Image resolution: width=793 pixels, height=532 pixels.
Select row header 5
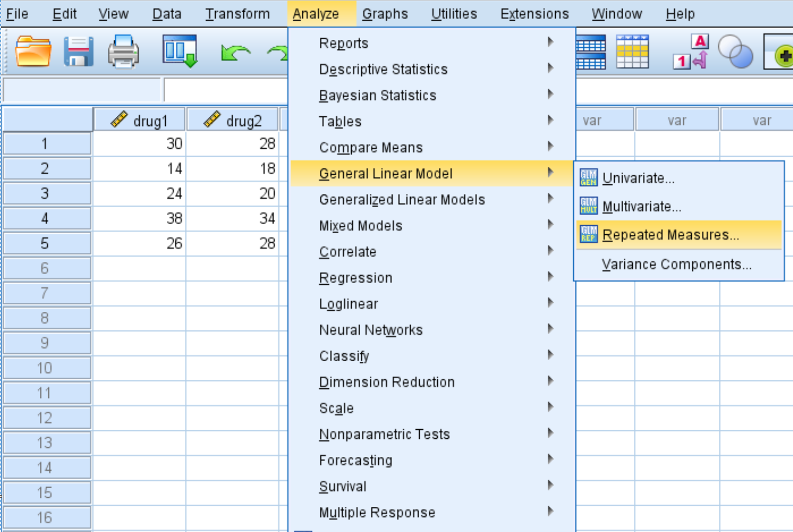pyautogui.click(x=47, y=243)
